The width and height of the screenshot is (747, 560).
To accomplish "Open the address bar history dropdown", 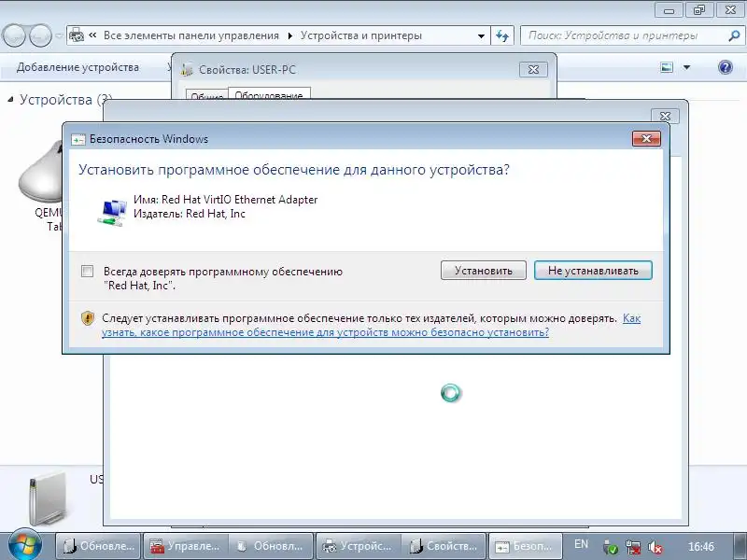I will (x=481, y=35).
